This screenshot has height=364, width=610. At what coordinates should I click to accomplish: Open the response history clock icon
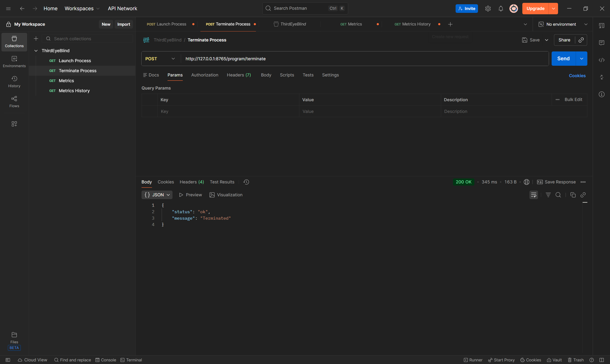click(x=246, y=182)
